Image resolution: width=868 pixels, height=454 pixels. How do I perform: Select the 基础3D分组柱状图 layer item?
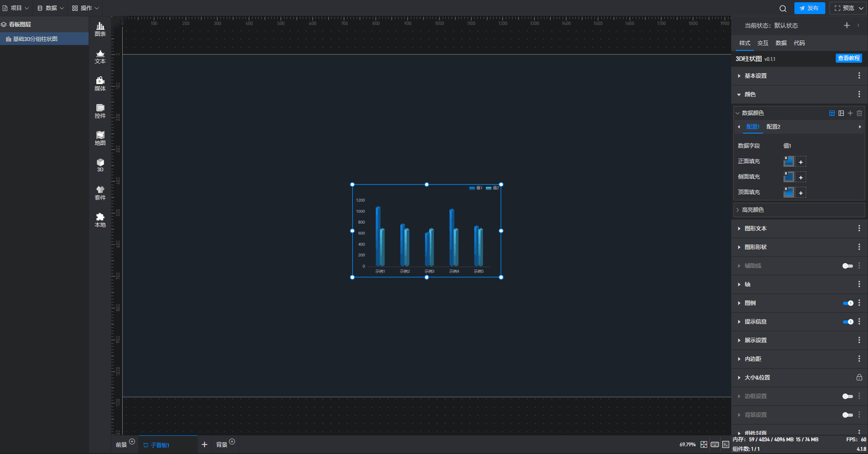tap(35, 39)
